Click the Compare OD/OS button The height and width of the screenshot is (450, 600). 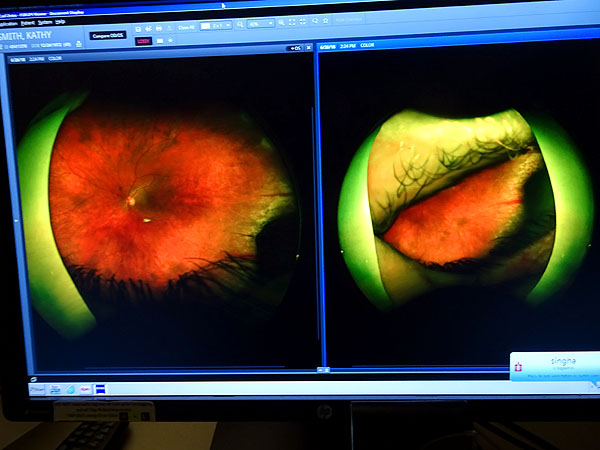(x=108, y=36)
